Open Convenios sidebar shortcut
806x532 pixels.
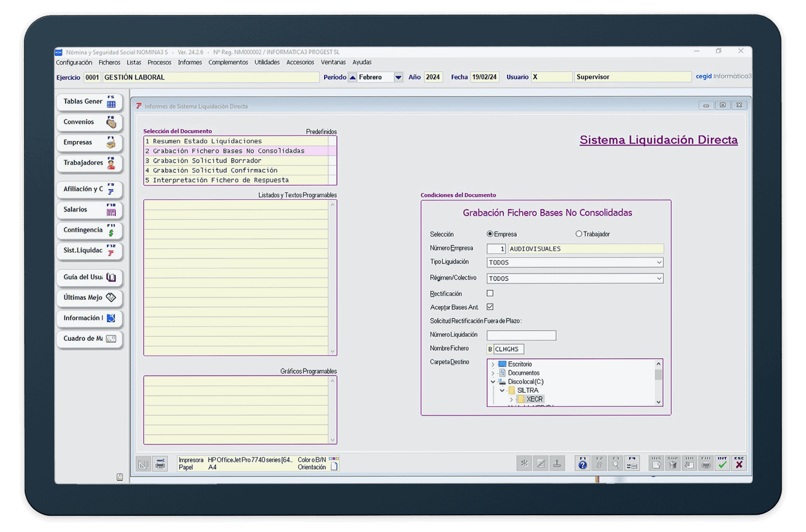pyautogui.click(x=89, y=122)
